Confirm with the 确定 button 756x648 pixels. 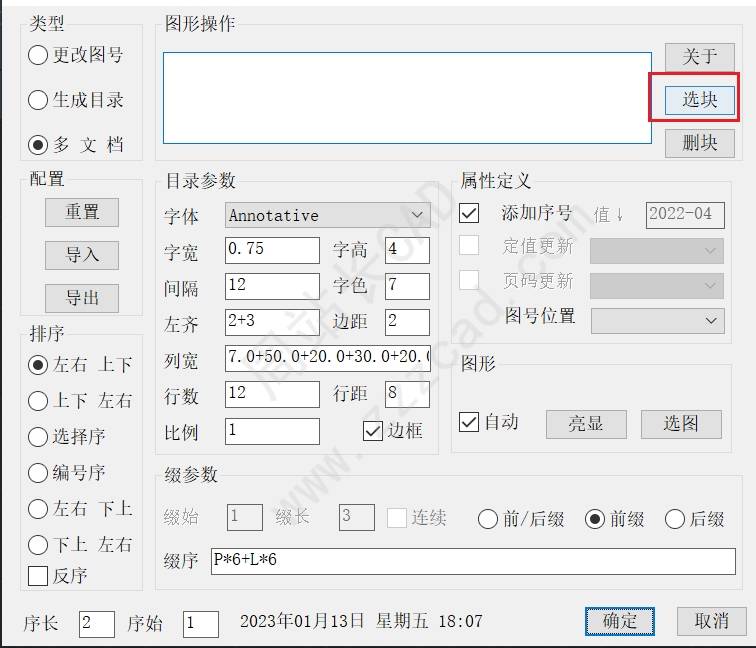pyautogui.click(x=619, y=621)
